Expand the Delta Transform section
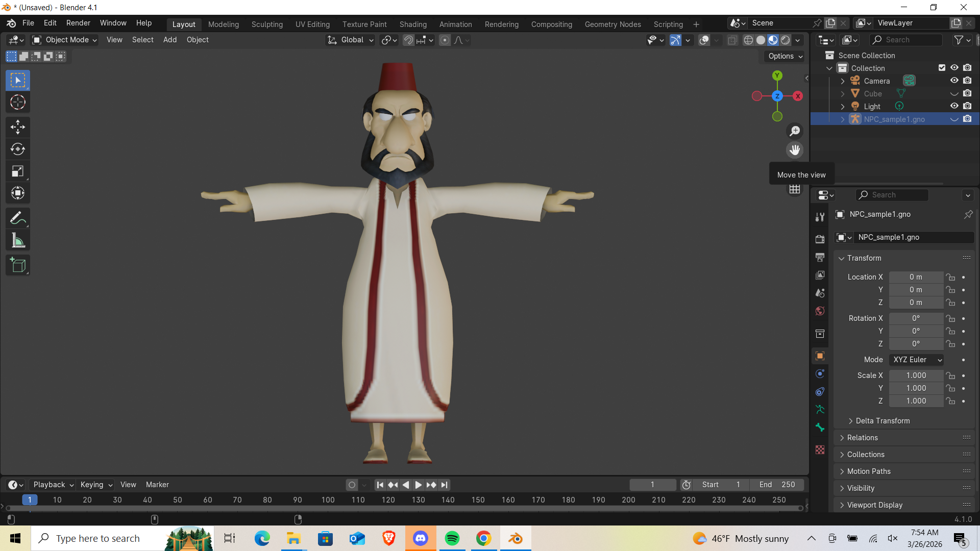The height and width of the screenshot is (551, 980). click(882, 421)
